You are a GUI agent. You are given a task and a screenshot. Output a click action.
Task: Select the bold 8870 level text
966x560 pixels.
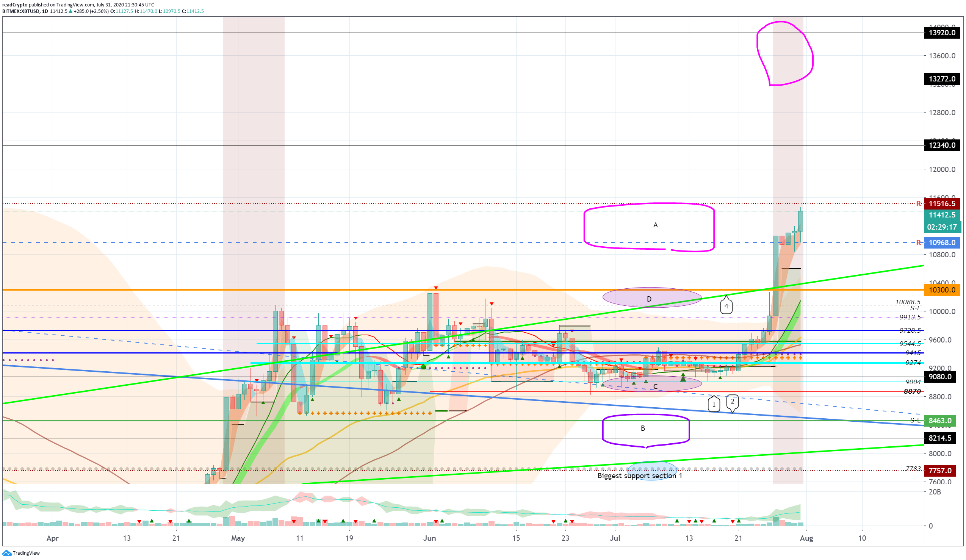click(912, 391)
